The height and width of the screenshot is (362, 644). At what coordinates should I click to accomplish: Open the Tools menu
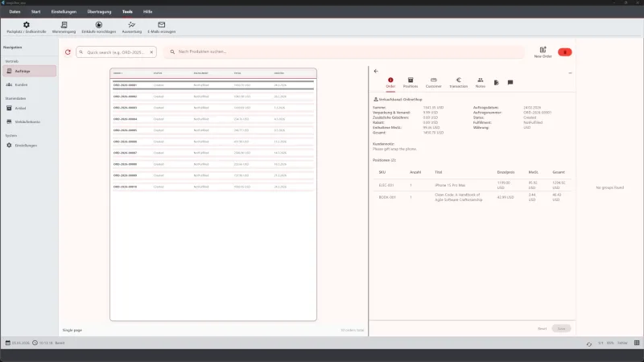click(x=127, y=11)
